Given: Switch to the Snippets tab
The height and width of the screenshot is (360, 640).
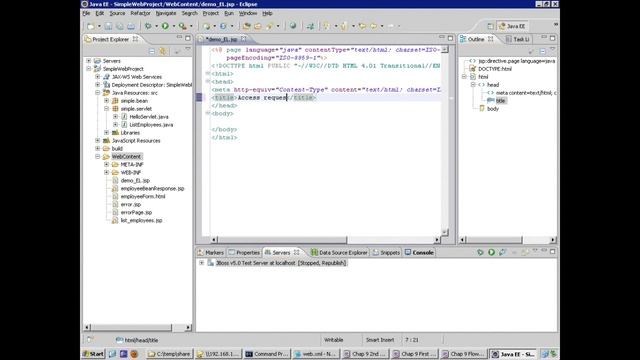Looking at the screenshot, I should [386, 253].
